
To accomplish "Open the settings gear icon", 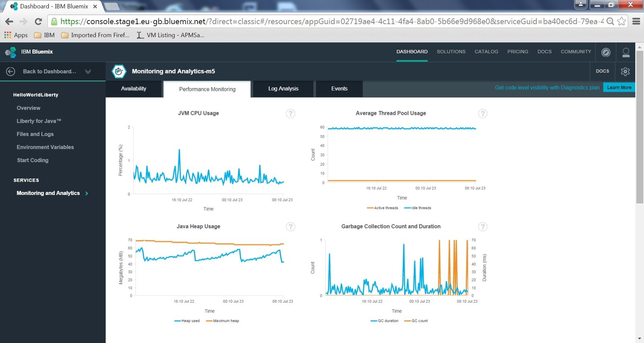I will pos(625,71).
